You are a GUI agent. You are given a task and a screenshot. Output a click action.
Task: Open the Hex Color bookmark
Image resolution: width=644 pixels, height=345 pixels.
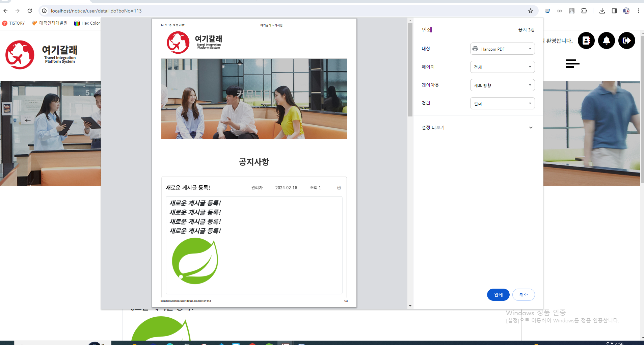pyautogui.click(x=87, y=23)
